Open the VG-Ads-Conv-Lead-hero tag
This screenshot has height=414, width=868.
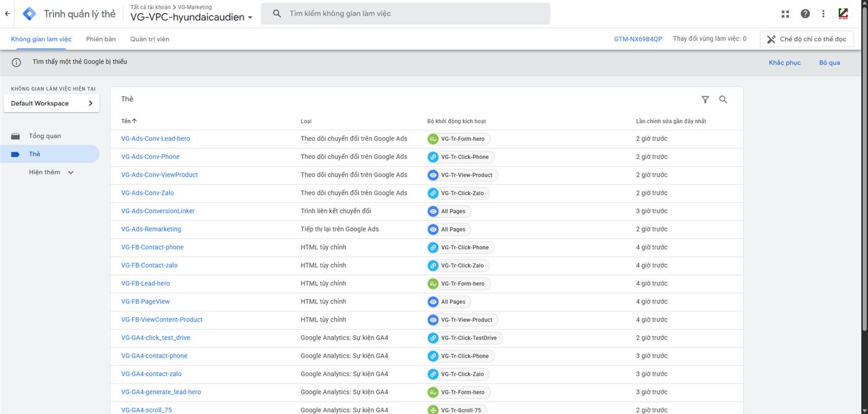(156, 139)
